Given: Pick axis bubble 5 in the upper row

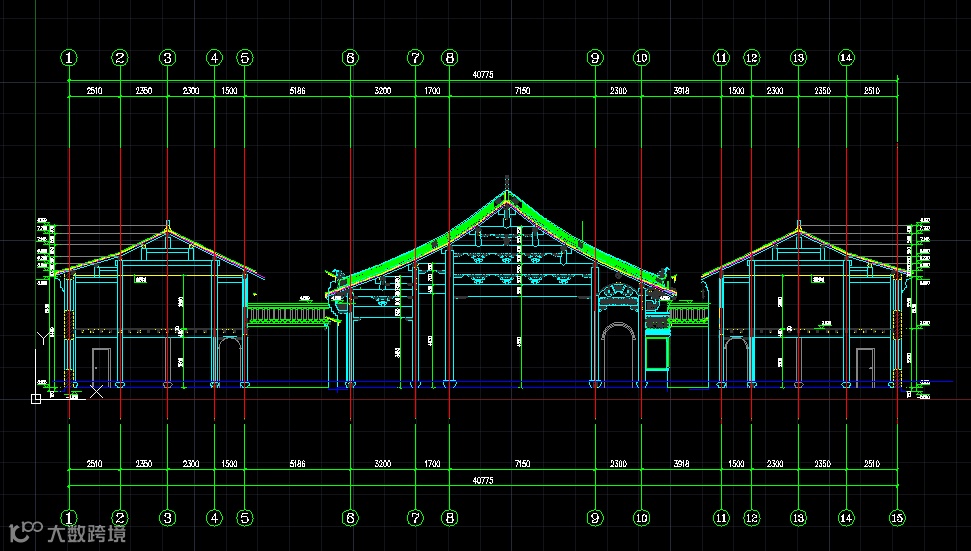Looking at the screenshot, I should click(x=245, y=58).
